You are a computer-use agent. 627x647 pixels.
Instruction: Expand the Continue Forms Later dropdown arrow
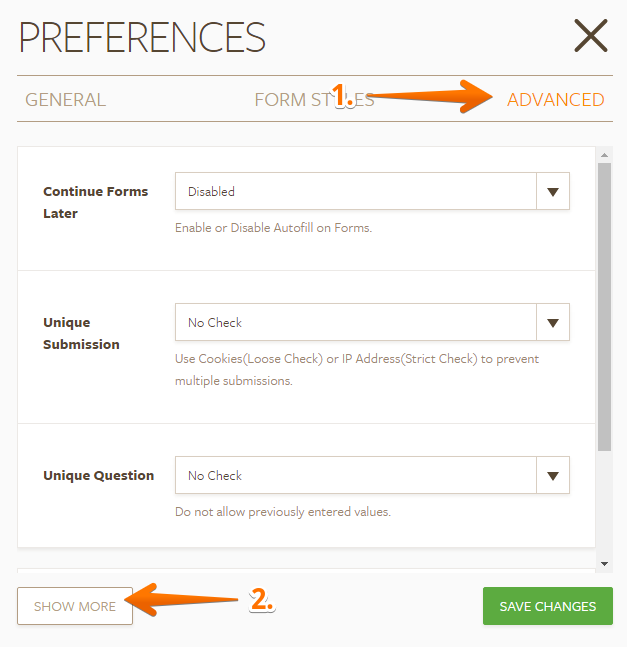click(553, 192)
